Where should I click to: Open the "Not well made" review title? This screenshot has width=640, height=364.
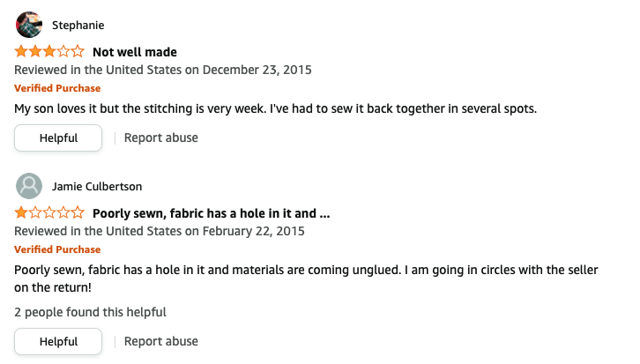point(134,52)
